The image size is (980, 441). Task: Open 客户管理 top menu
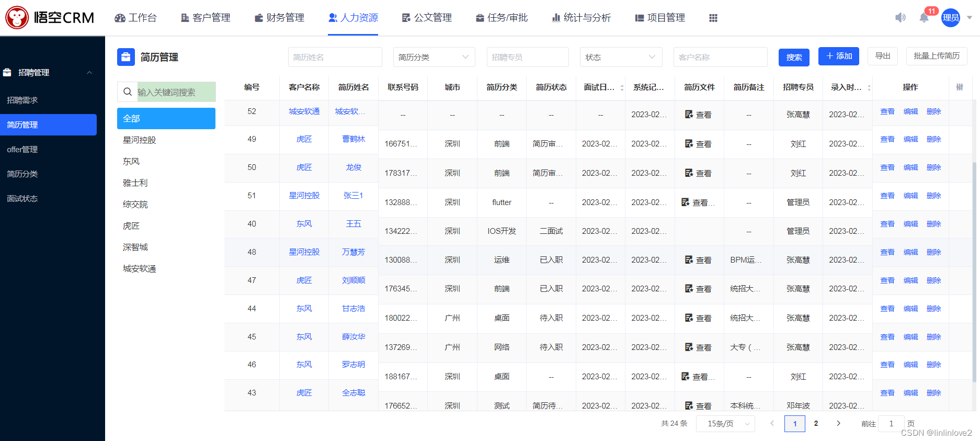[x=206, y=18]
